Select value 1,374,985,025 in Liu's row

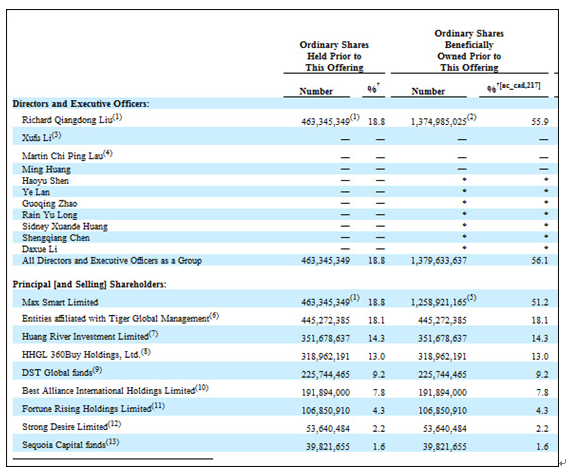[x=439, y=122]
